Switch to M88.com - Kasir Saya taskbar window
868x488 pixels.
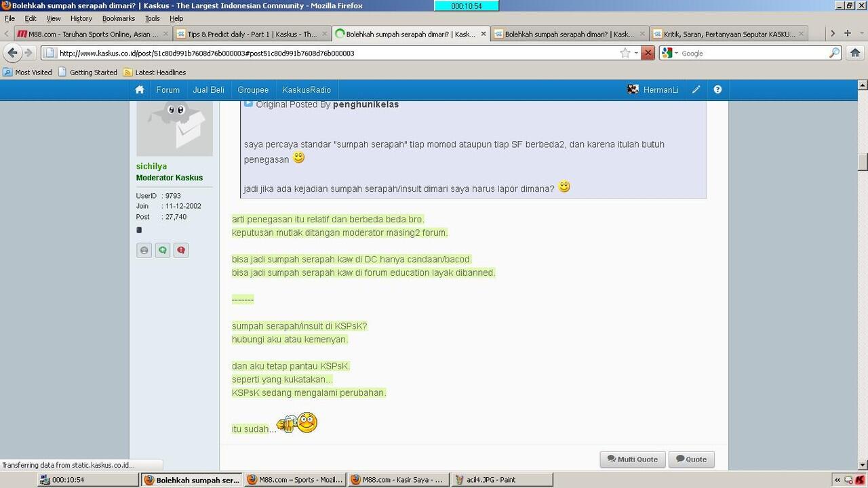tap(398, 480)
